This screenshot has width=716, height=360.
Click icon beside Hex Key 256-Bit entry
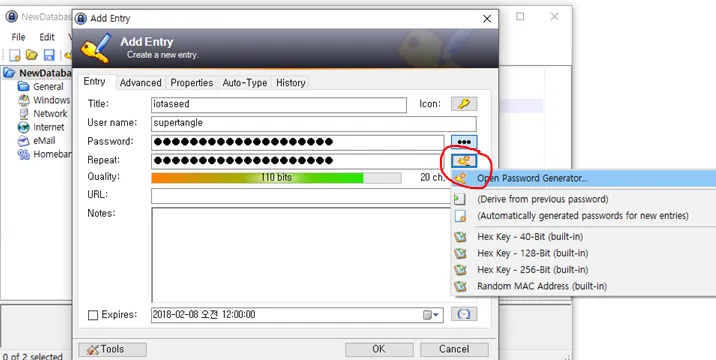460,270
